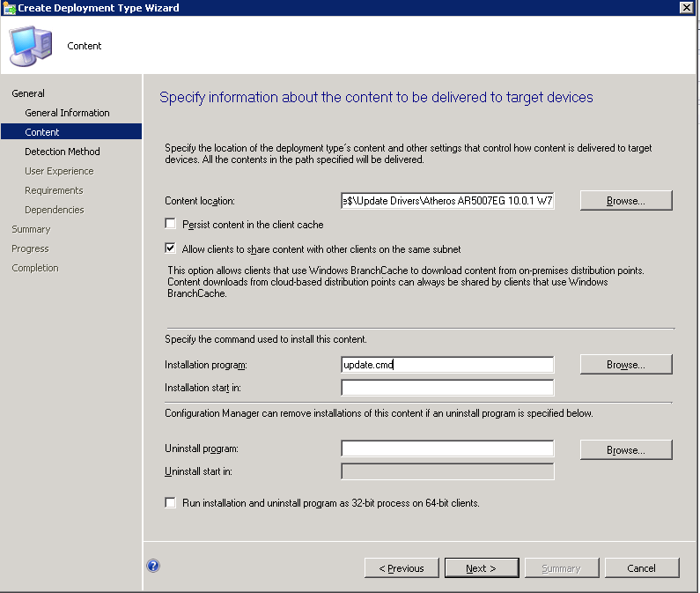Close the Create Deployment Type Wizard window
The width and height of the screenshot is (700, 593).
click(686, 8)
